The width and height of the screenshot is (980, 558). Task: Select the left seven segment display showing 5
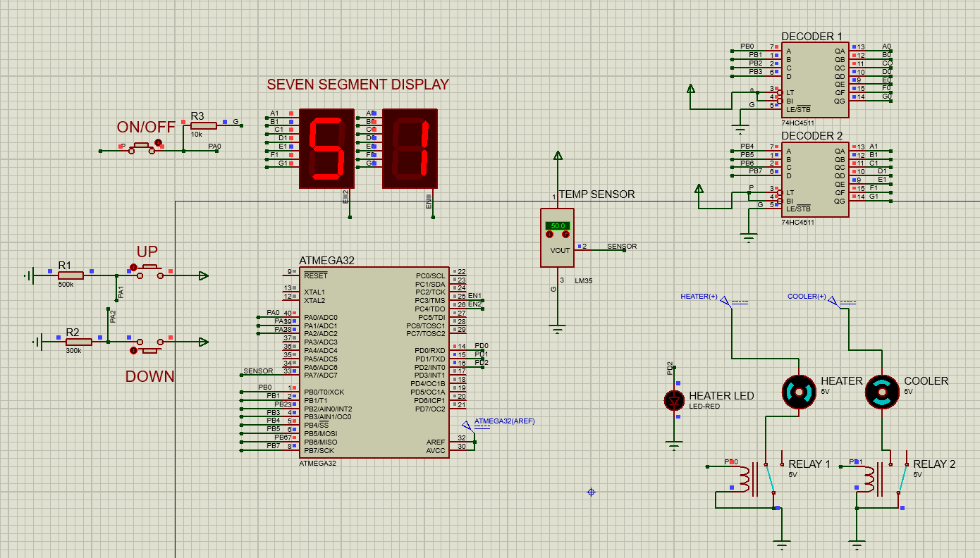point(327,148)
